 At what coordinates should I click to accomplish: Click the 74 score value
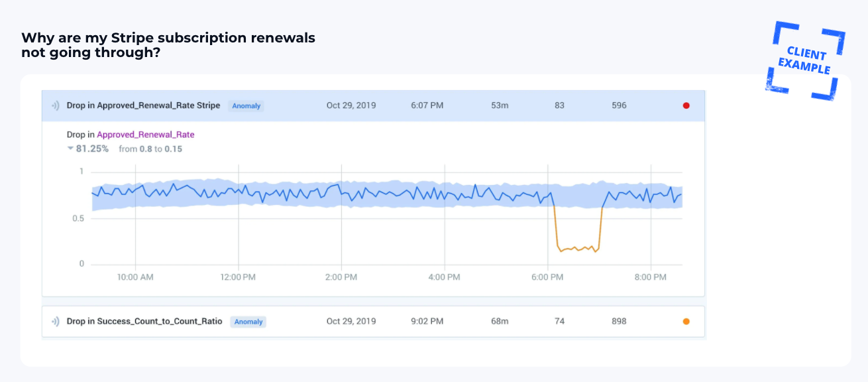coord(559,322)
